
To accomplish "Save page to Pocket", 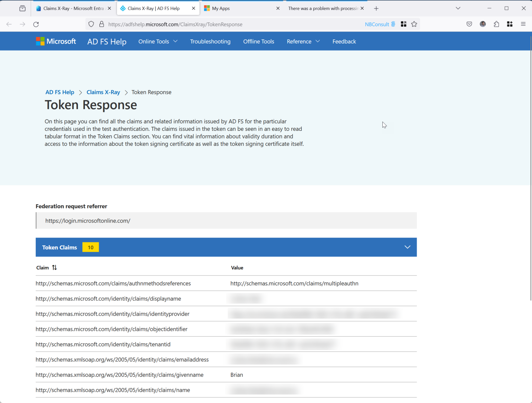I will coord(469,24).
